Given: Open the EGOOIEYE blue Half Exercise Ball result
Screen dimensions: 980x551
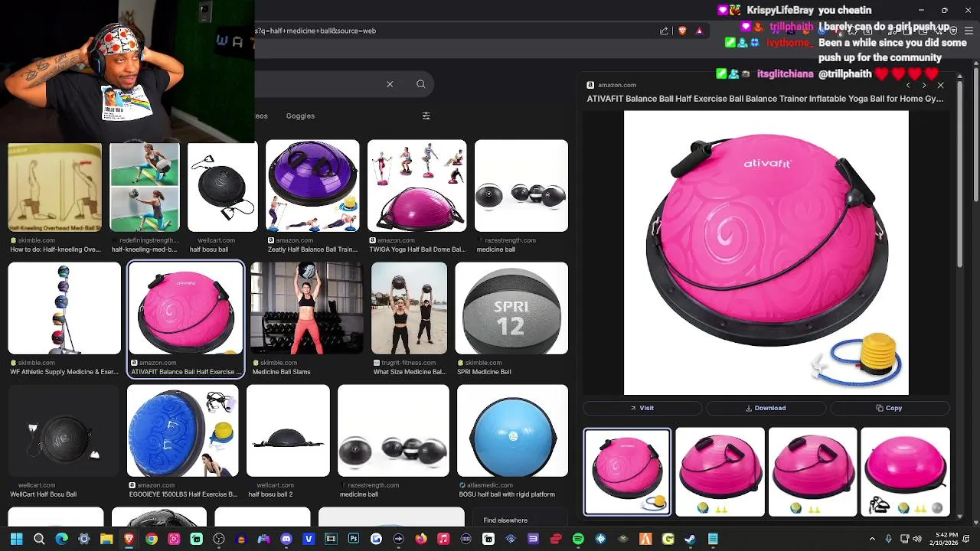Looking at the screenshot, I should coord(182,431).
